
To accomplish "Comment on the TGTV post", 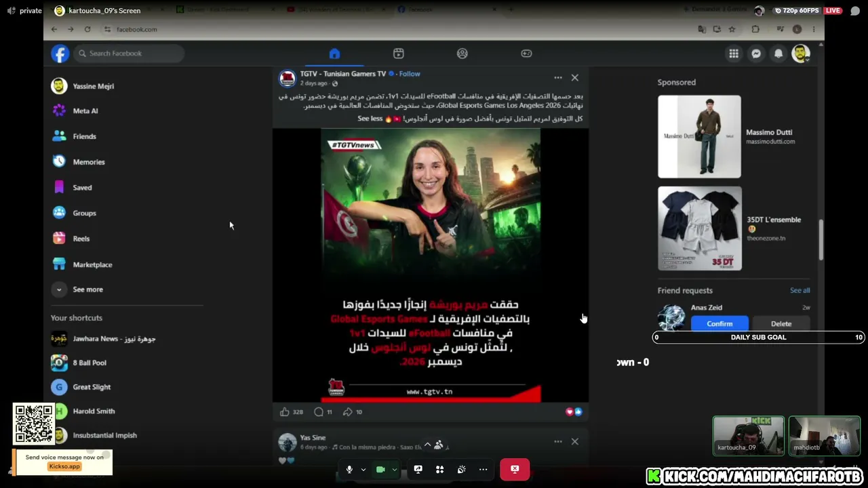I will [x=323, y=411].
